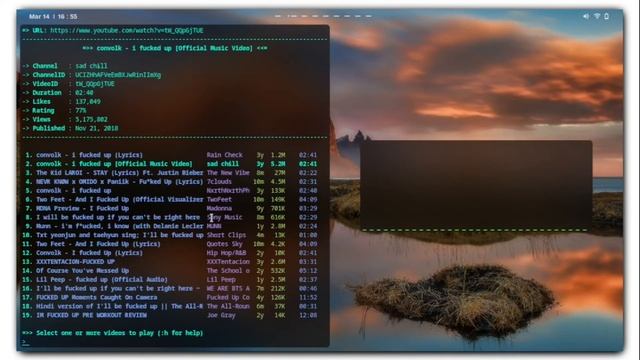
Task: Select result 4 NEVR KNWN x OMIDO title
Action: (x=120, y=182)
